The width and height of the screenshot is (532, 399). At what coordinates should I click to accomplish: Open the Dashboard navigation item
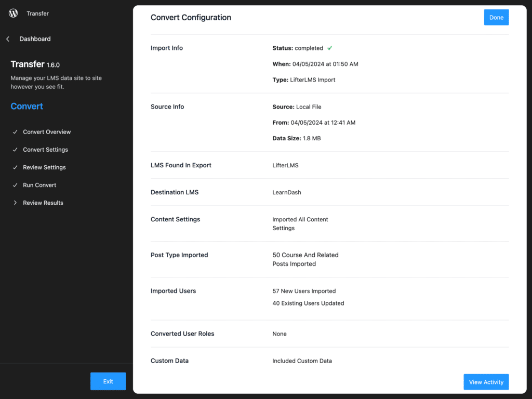click(35, 38)
